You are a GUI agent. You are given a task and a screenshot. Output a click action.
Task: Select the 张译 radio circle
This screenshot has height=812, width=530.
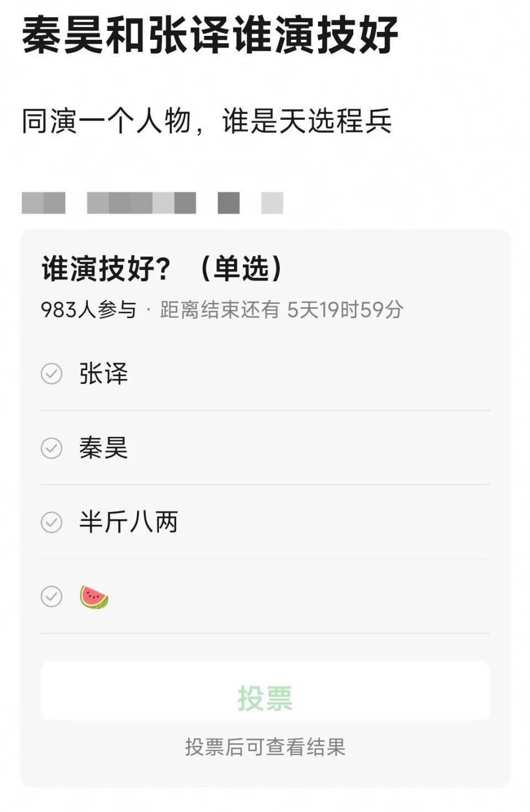[51, 374]
